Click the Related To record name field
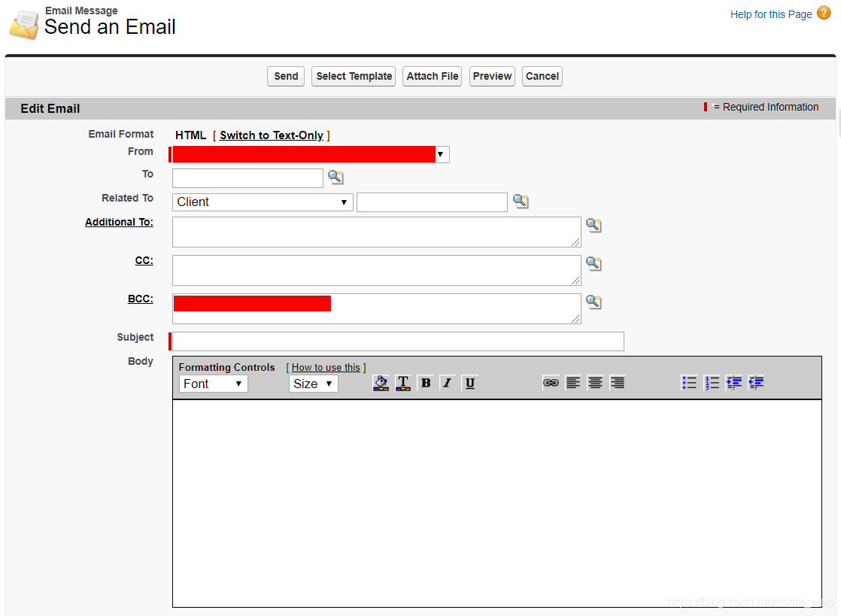Image resolution: width=841 pixels, height=616 pixels. [432, 202]
